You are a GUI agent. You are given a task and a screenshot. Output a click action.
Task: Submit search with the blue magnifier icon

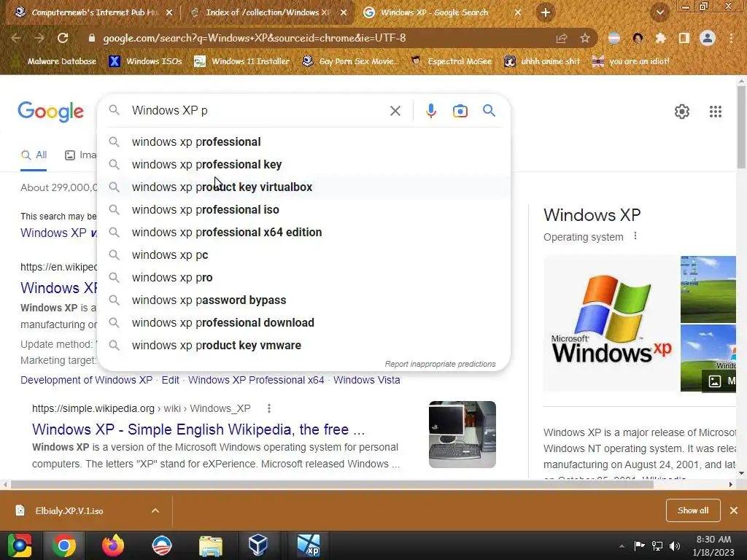coord(489,111)
